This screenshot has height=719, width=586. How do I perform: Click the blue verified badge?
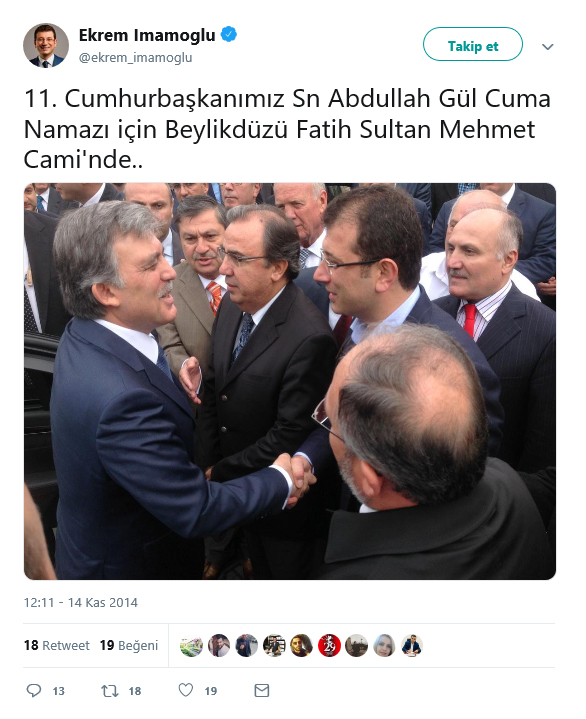pyautogui.click(x=229, y=34)
